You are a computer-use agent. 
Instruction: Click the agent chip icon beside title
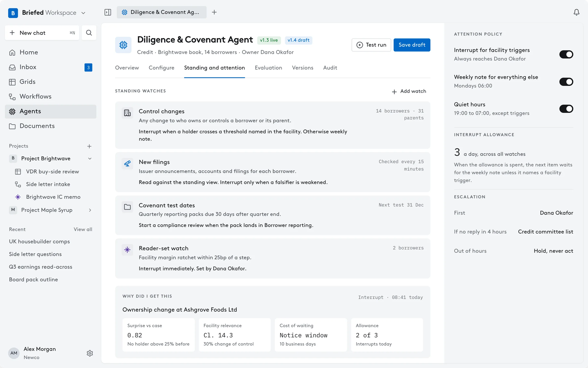point(123,45)
